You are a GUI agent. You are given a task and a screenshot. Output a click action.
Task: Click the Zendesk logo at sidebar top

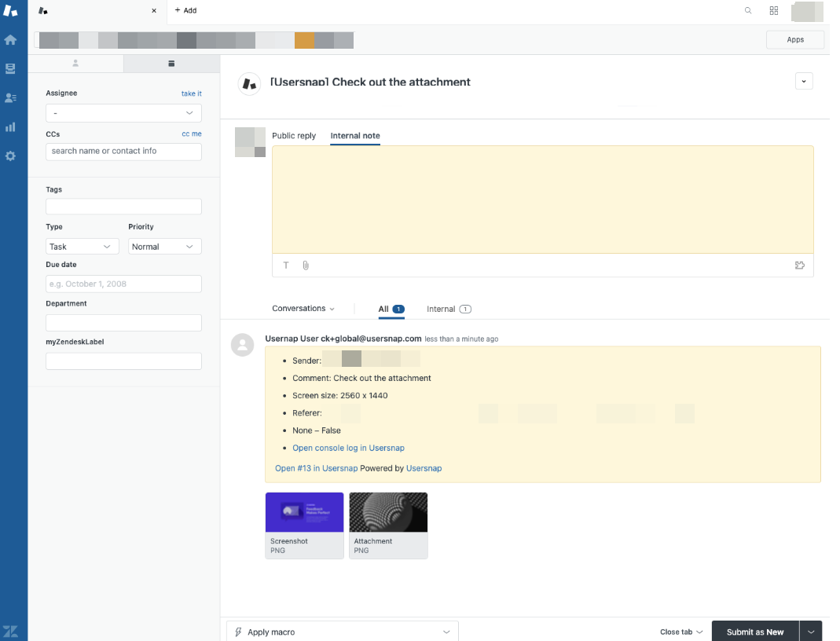pos(10,10)
